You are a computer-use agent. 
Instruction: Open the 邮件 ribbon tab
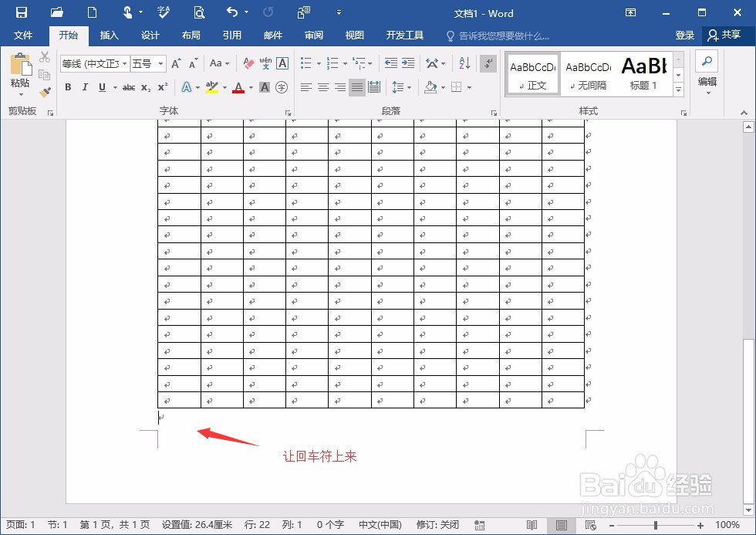[273, 35]
